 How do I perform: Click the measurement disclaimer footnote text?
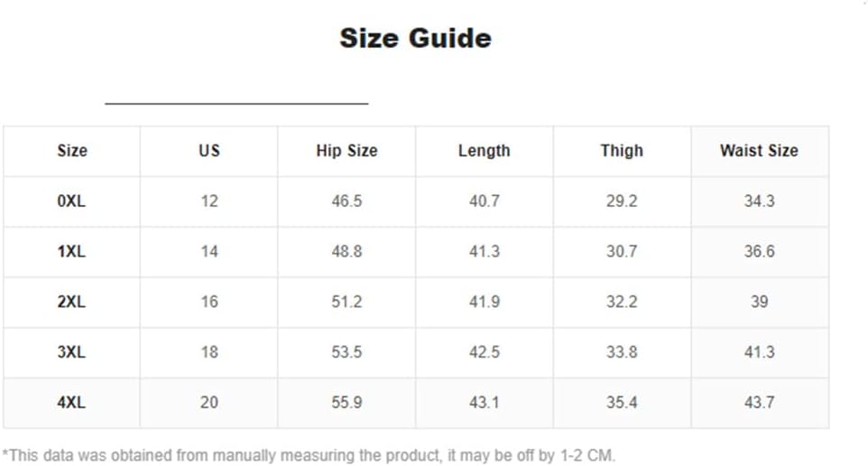(x=309, y=455)
